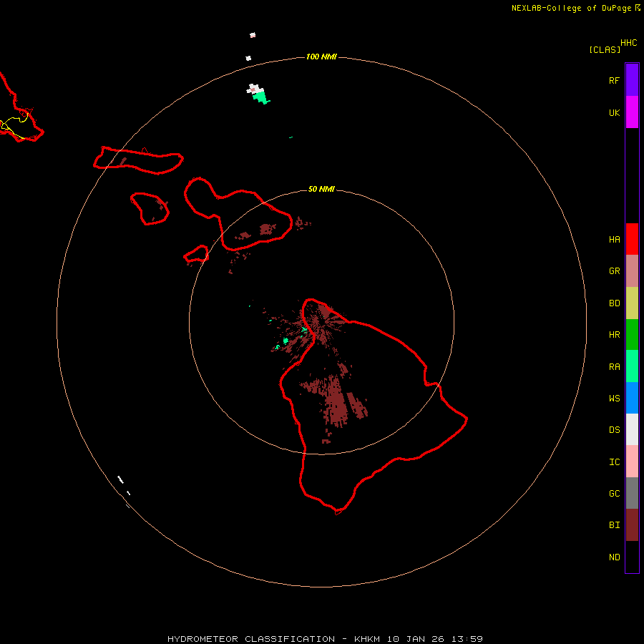Click the 100 NMI range ring label
This screenshot has height=644, width=644.
[321, 57]
